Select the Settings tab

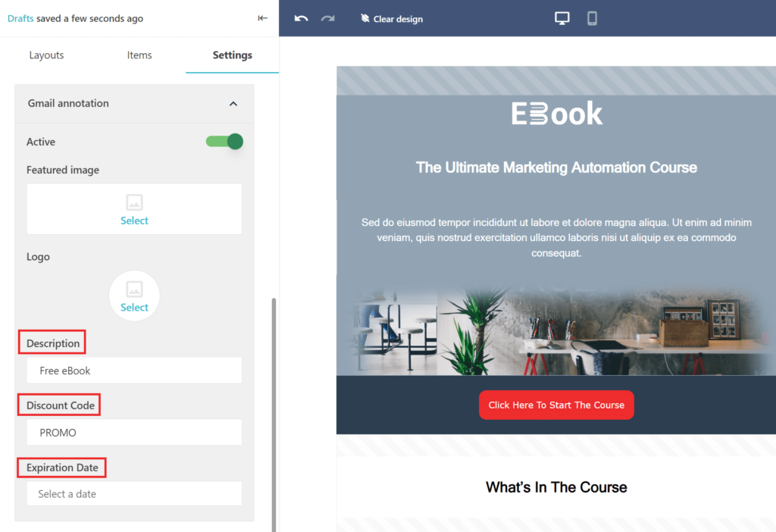click(x=232, y=55)
